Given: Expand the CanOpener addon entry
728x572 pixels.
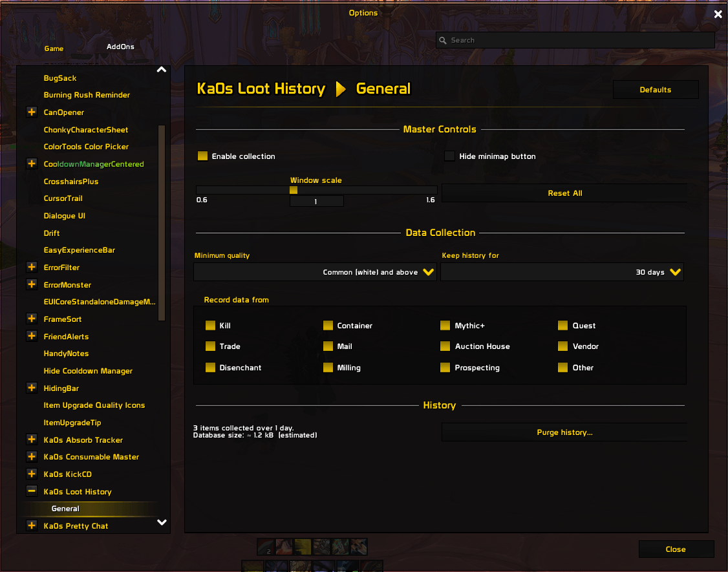Looking at the screenshot, I should (x=32, y=112).
